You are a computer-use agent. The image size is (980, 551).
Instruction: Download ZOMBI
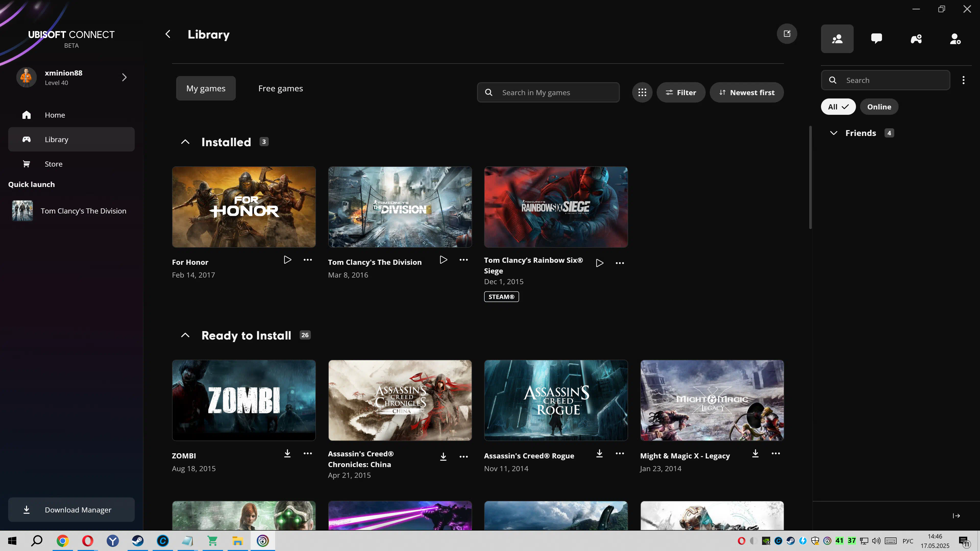point(288,454)
